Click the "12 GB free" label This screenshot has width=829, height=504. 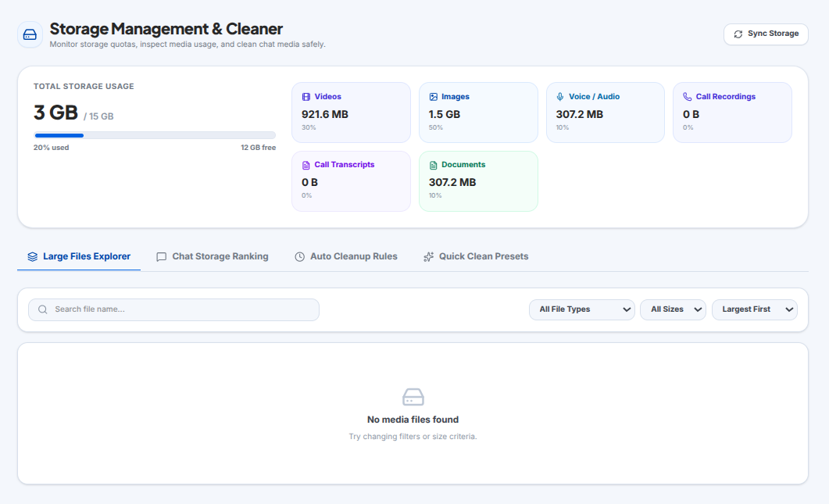pyautogui.click(x=258, y=148)
